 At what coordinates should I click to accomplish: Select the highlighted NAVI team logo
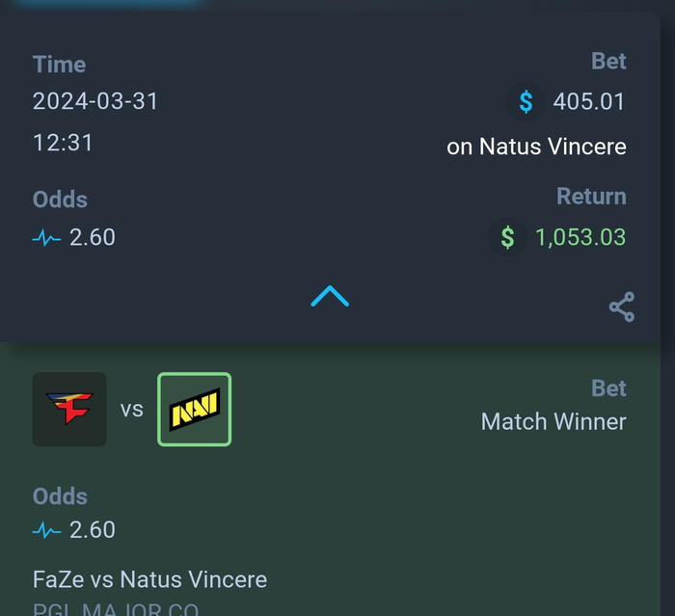tap(194, 409)
